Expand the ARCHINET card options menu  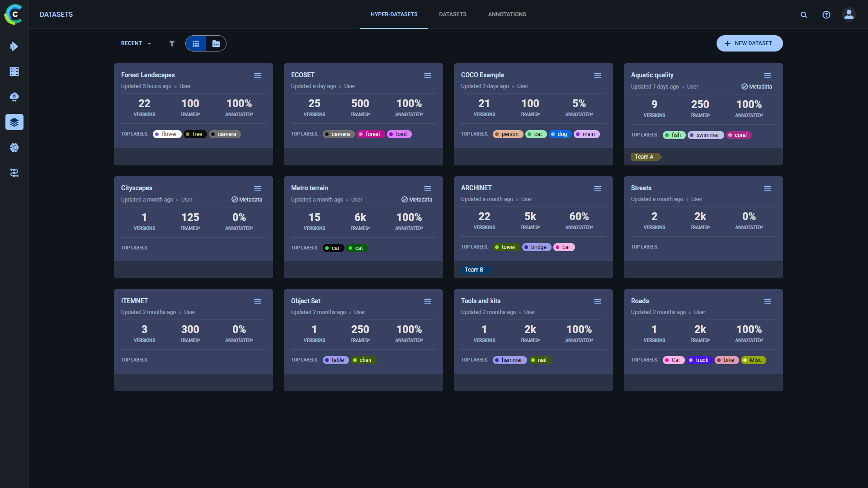click(597, 188)
